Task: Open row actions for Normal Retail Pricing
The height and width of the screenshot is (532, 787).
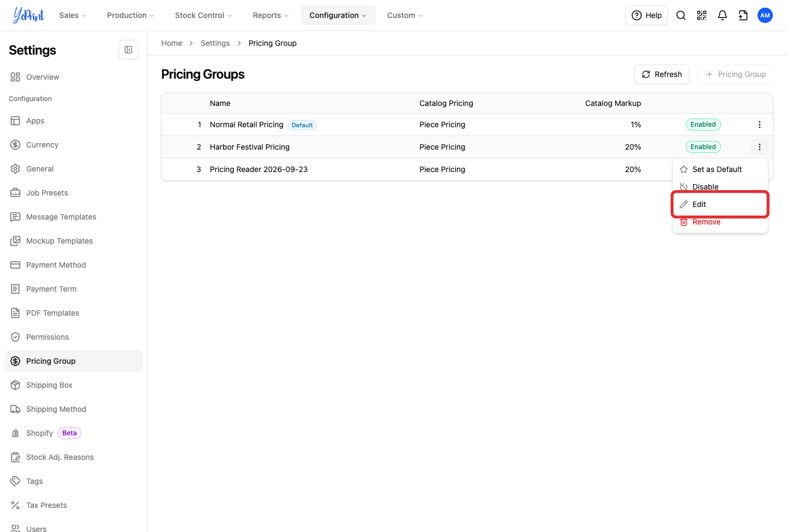Action: coord(760,125)
